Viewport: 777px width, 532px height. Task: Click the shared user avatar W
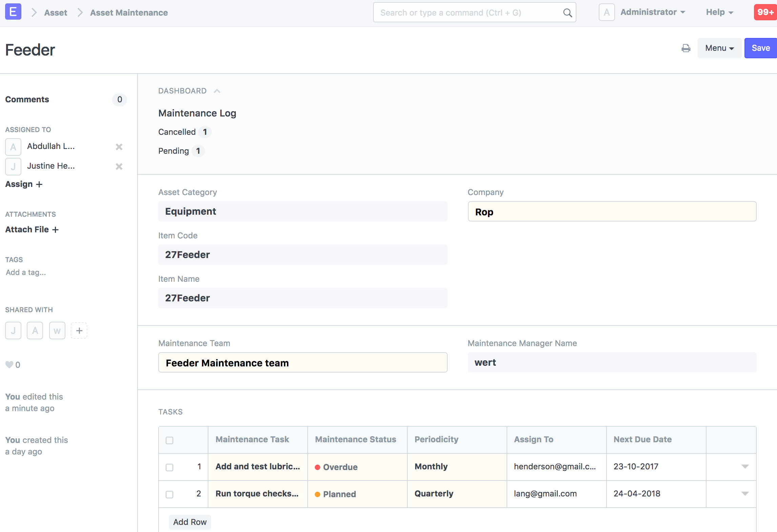pos(57,331)
